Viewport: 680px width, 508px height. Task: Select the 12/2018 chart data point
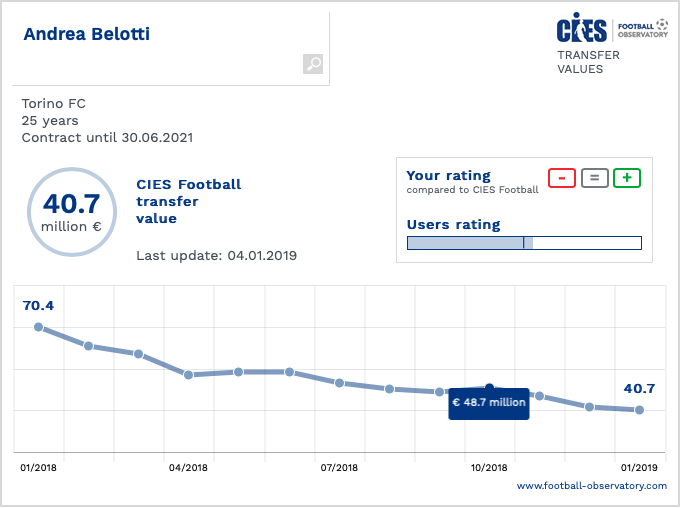coord(589,407)
